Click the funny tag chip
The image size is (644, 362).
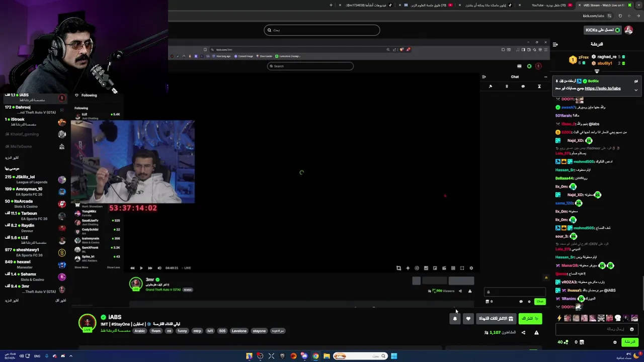click(182, 331)
